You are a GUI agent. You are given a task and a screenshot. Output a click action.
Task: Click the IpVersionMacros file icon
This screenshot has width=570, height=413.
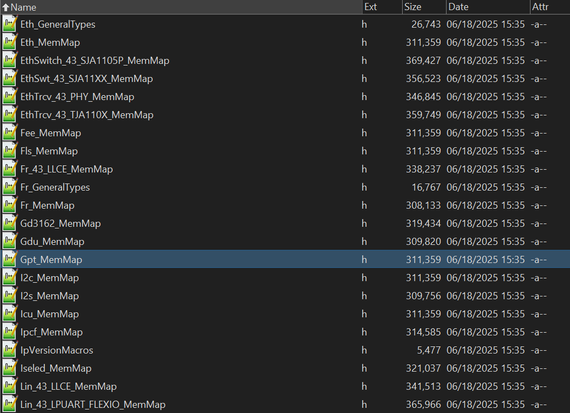9,350
